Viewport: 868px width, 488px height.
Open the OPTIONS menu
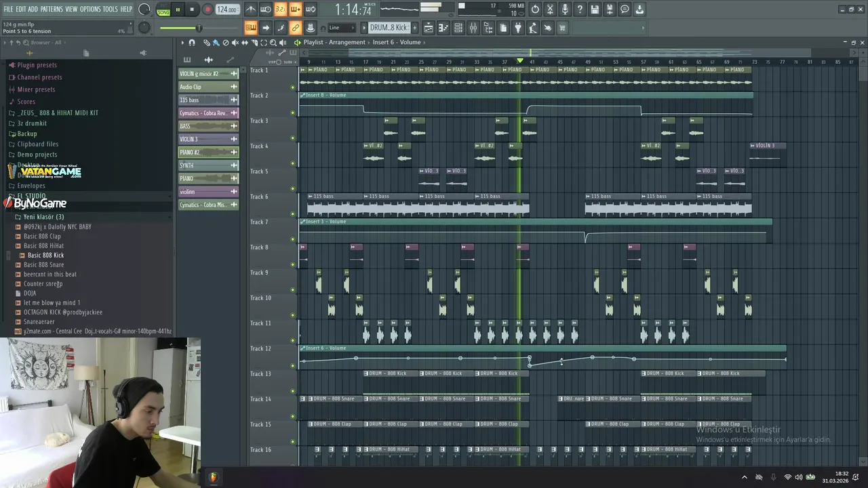point(90,9)
